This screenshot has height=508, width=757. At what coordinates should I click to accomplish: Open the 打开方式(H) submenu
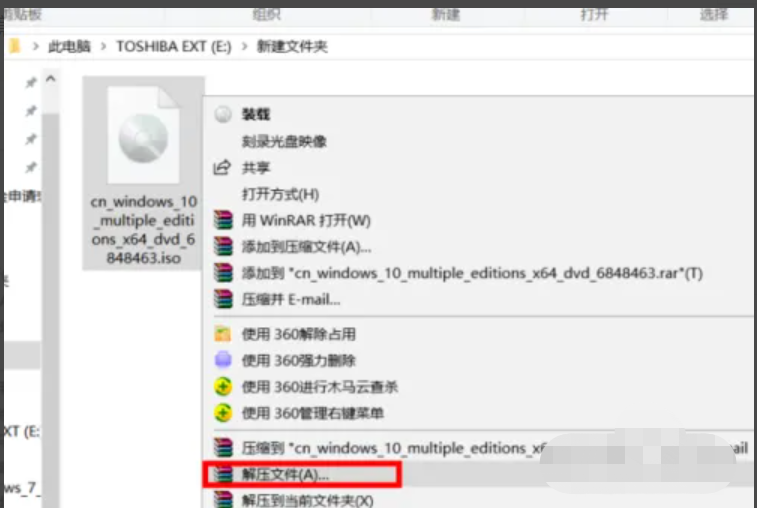280,194
